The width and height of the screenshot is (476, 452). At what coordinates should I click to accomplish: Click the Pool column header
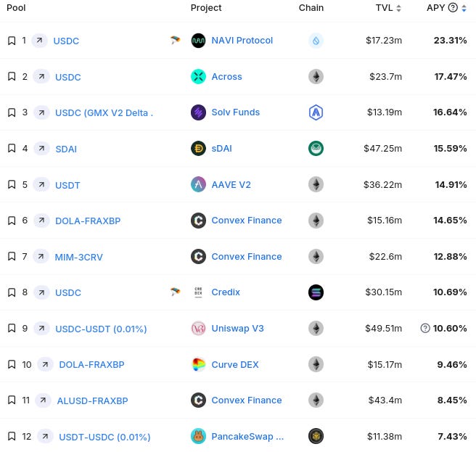(x=16, y=7)
